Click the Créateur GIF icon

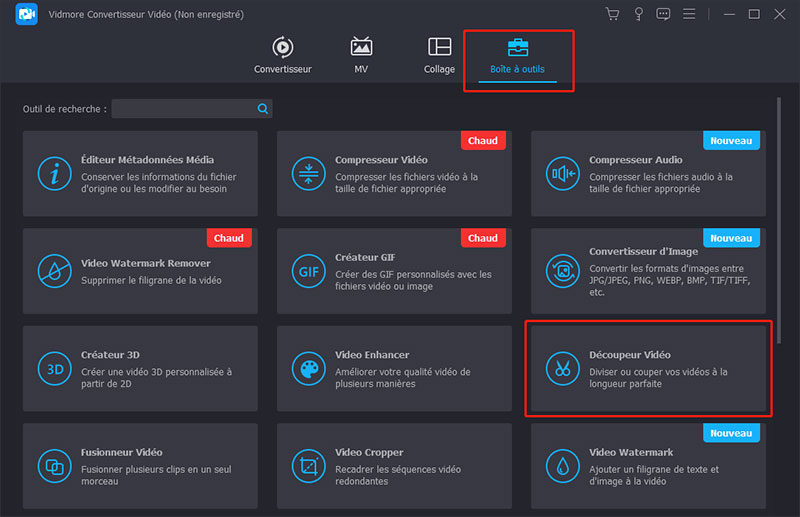308,271
